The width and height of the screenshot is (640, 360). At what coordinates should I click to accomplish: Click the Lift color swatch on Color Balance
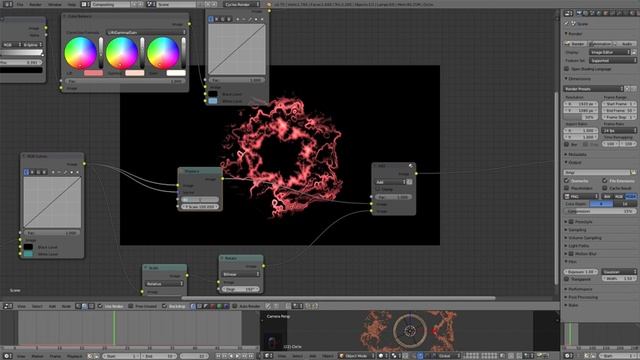93,73
